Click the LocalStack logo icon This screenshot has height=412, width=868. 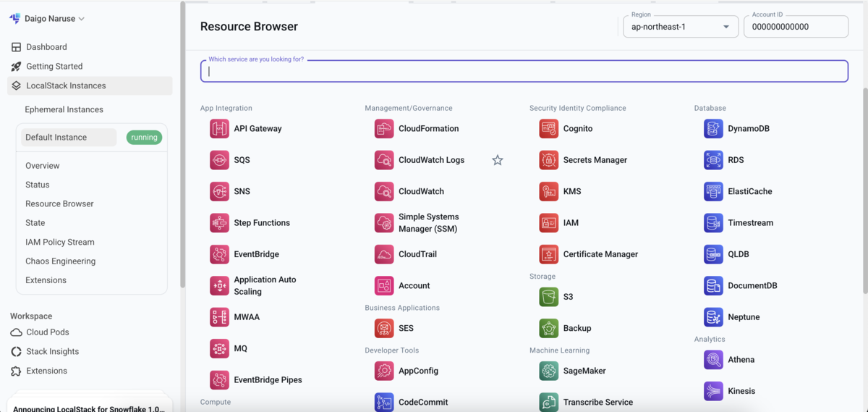(x=14, y=19)
